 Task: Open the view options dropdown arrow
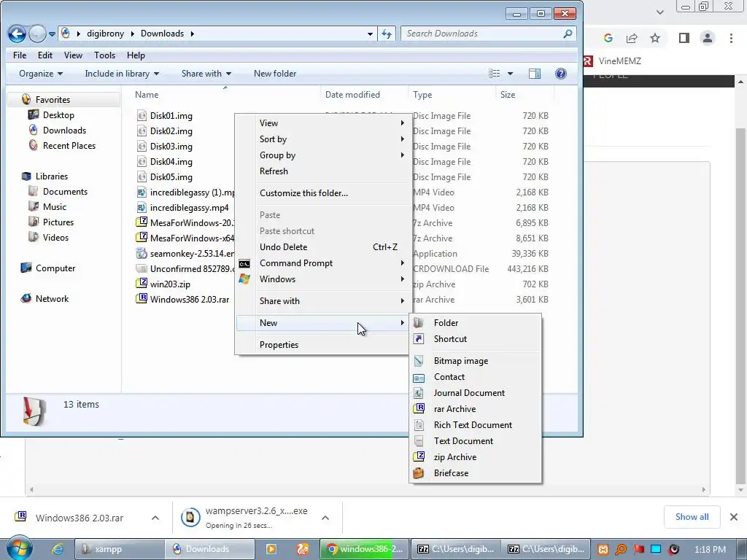click(x=510, y=74)
